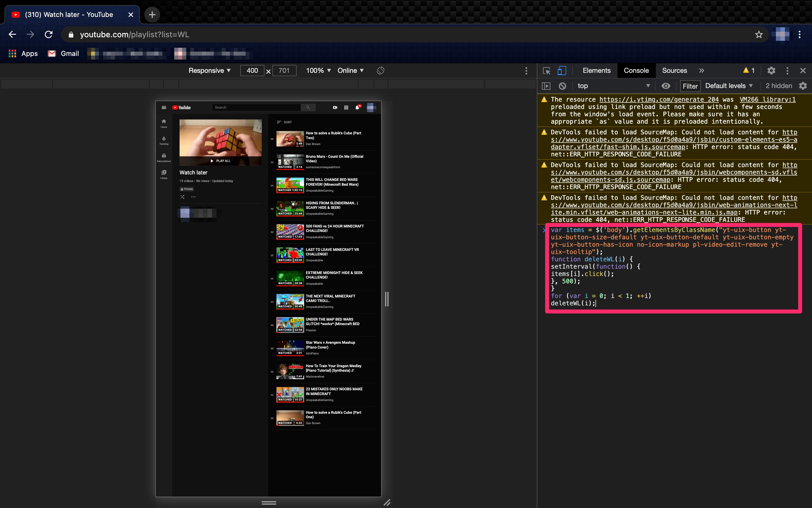Open DevTools settings gear

(x=771, y=71)
